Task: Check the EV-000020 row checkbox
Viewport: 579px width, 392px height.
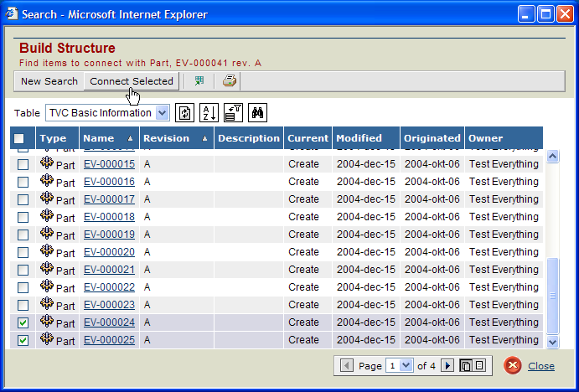Action: coord(23,252)
